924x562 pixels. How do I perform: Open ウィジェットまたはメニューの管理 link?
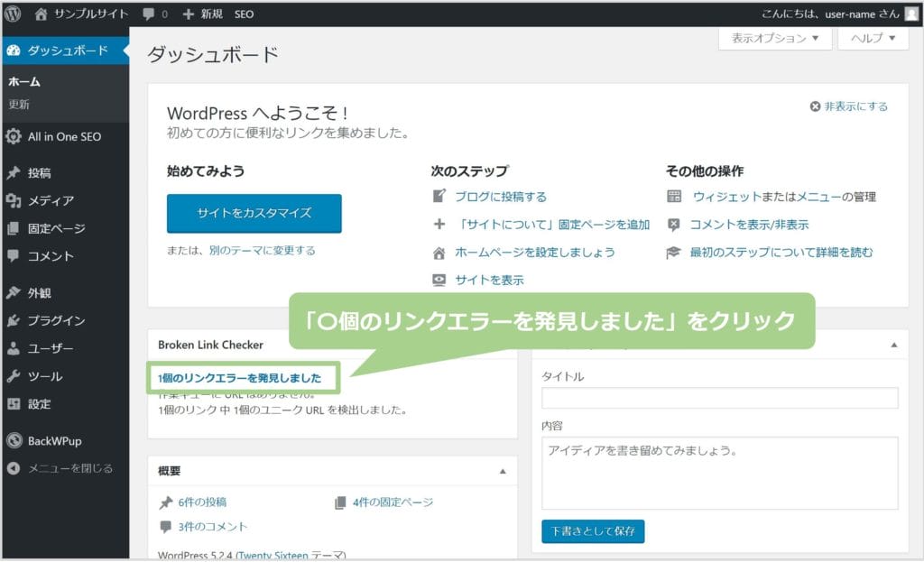784,196
